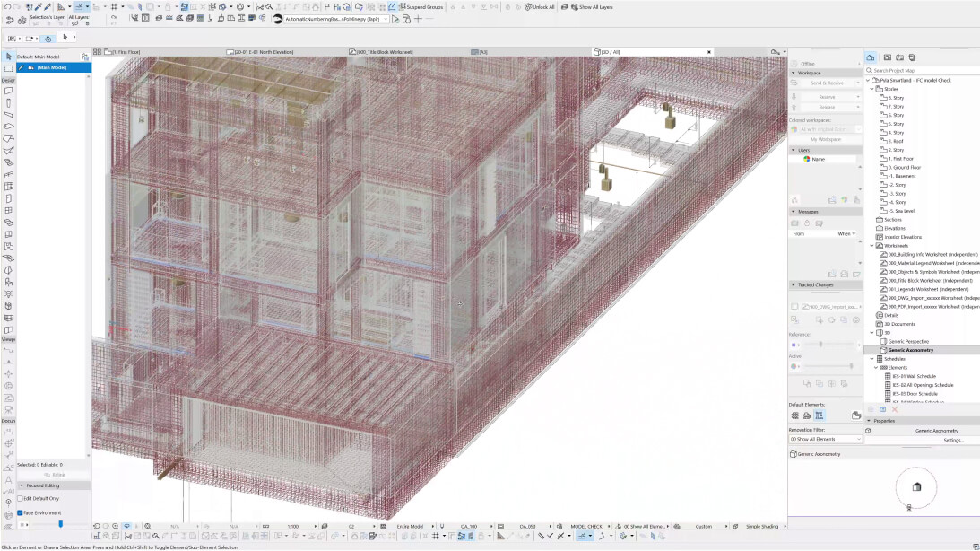The width and height of the screenshot is (980, 551).
Task: Toggle Suspend Groups
Action: point(421,7)
